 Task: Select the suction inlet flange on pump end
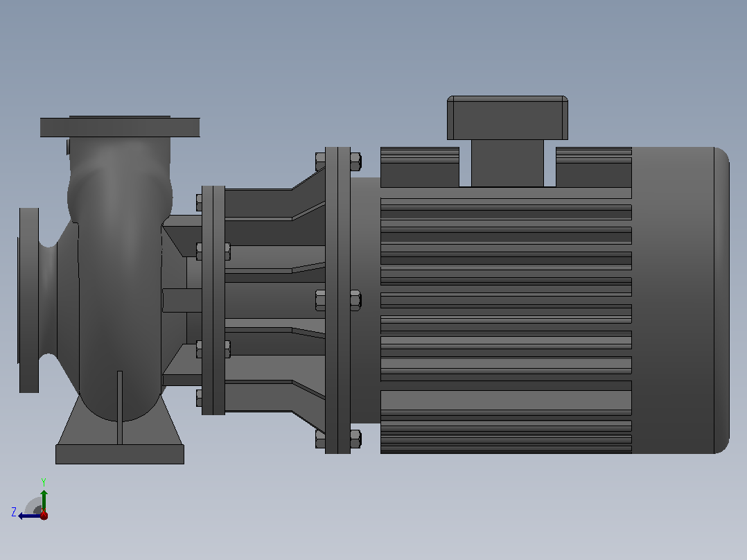(28, 300)
